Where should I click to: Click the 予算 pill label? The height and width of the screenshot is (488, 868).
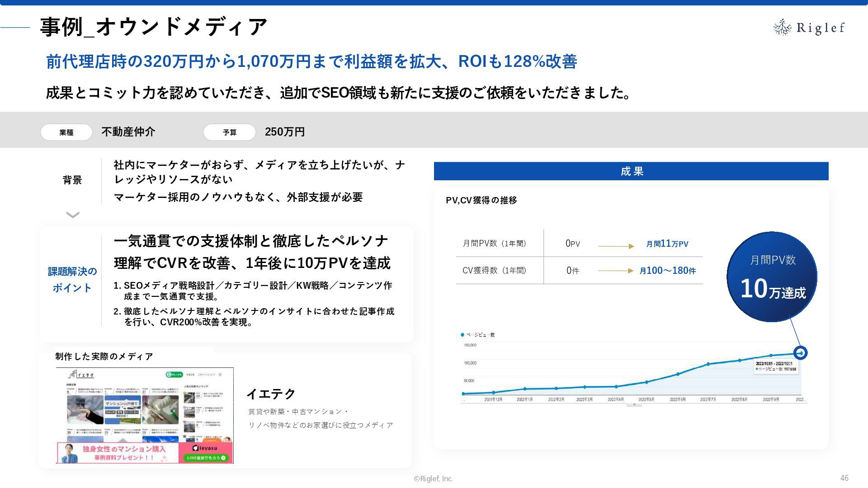(x=230, y=132)
